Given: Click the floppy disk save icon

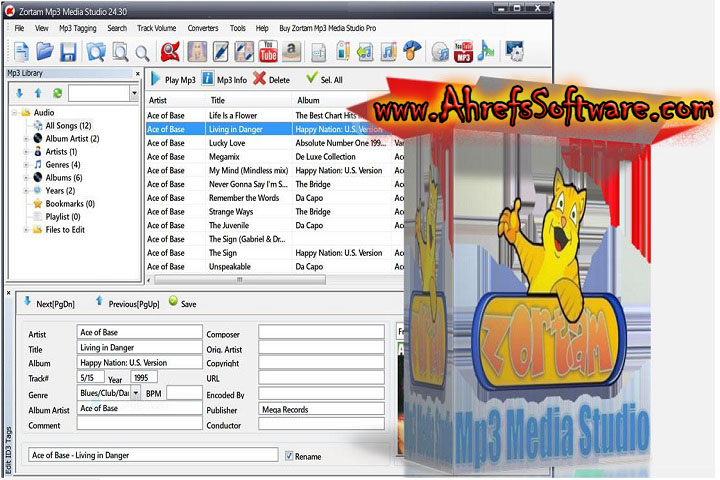Looking at the screenshot, I should [x=68, y=51].
